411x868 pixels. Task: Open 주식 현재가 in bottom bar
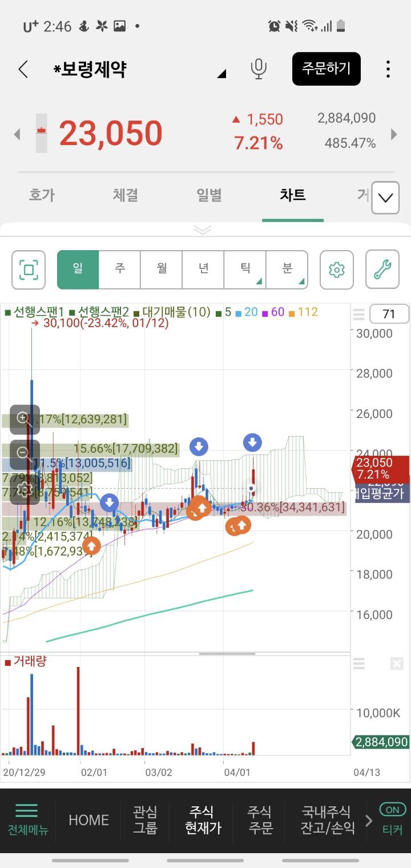click(x=203, y=820)
